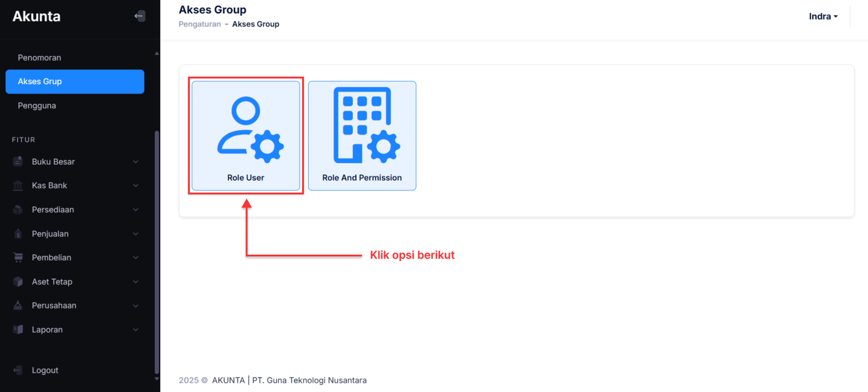Click the Laporan book icon

pos(18,330)
